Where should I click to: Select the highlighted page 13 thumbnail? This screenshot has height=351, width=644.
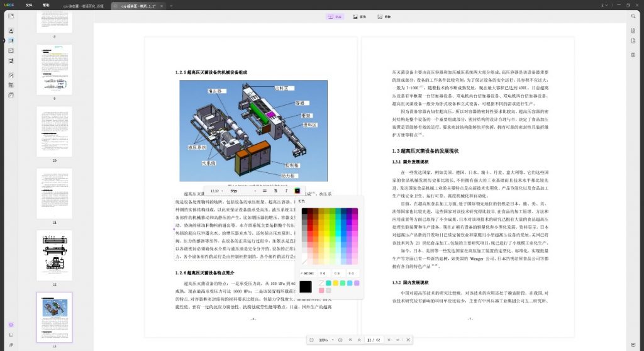[54, 317]
